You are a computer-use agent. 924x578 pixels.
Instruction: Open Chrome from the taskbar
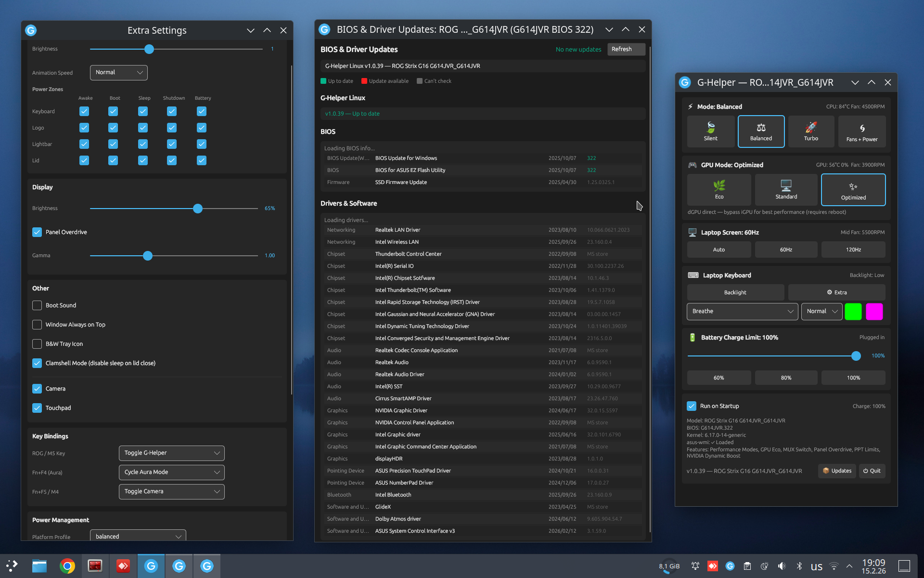coord(67,566)
